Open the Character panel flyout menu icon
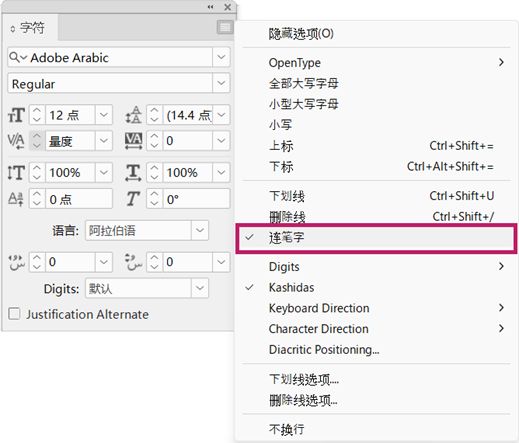The image size is (519, 443). [225, 27]
